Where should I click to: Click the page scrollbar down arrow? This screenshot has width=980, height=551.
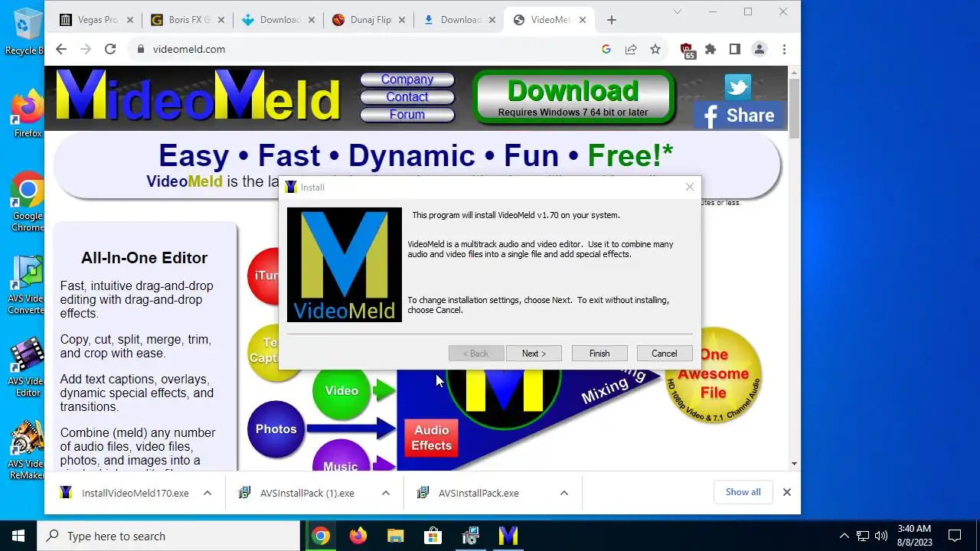tap(794, 464)
